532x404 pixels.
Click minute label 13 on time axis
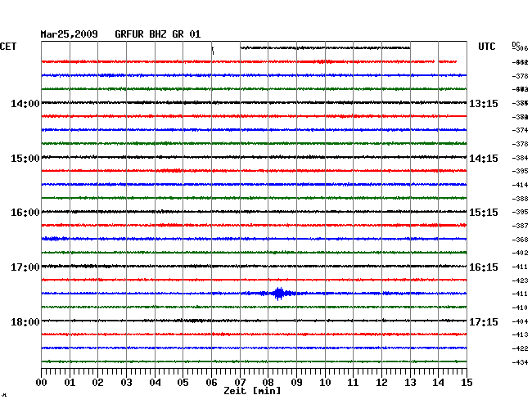click(410, 382)
